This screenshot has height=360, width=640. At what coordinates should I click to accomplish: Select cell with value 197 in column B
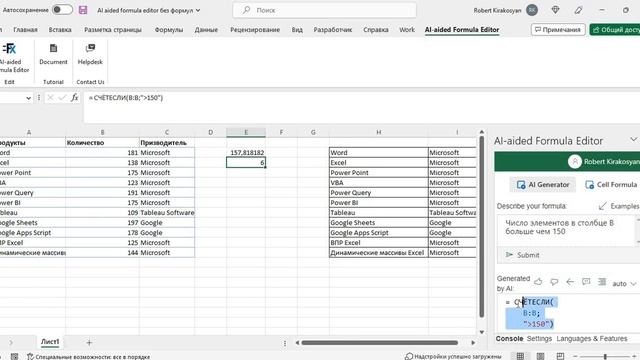point(102,222)
